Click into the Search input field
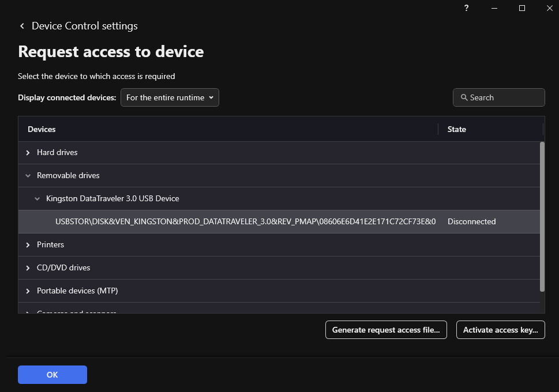Image resolution: width=559 pixels, height=392 pixels. point(505,98)
